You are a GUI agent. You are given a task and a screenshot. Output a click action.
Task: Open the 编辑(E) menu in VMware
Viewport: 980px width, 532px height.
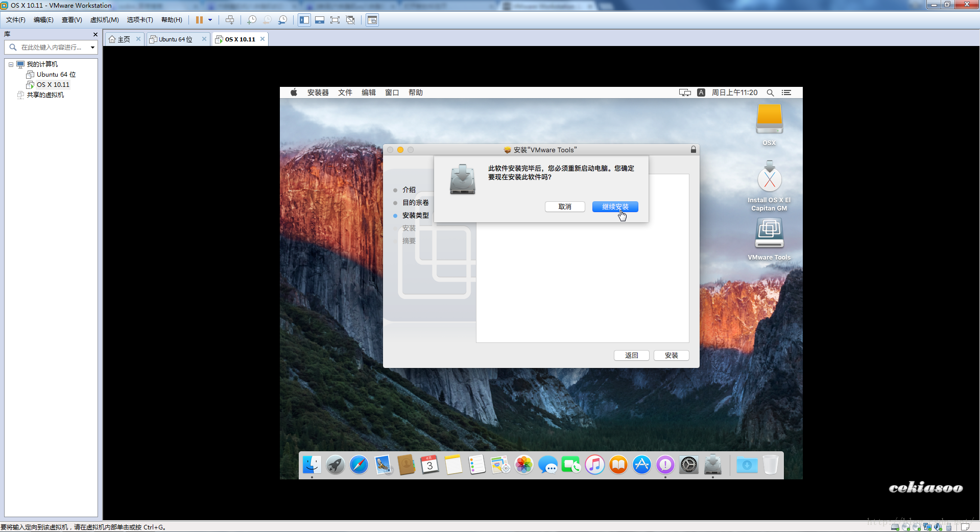(x=43, y=20)
